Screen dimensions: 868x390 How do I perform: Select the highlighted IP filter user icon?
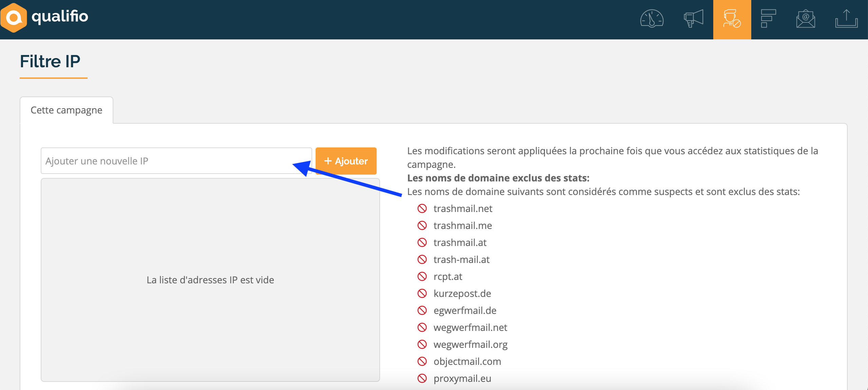(x=732, y=19)
